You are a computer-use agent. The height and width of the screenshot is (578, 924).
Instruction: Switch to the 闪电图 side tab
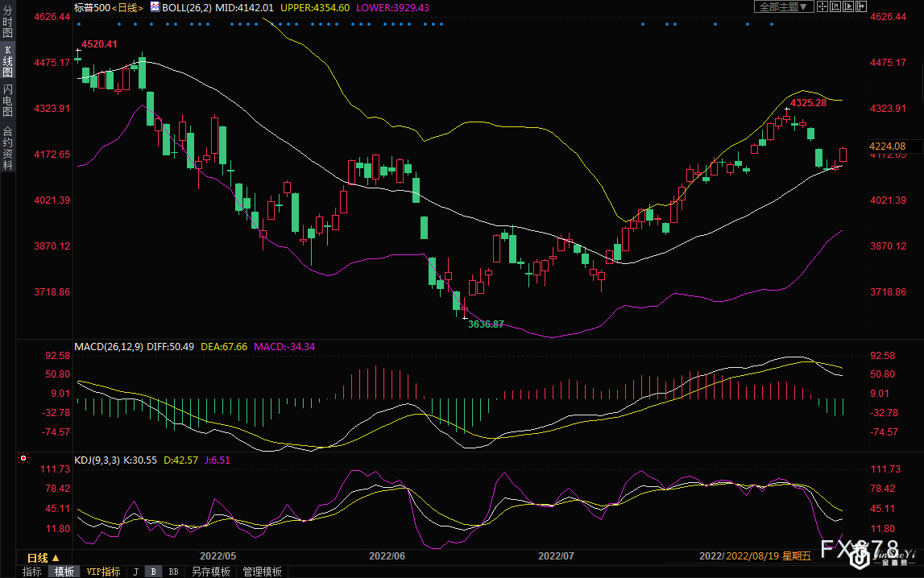click(x=7, y=100)
